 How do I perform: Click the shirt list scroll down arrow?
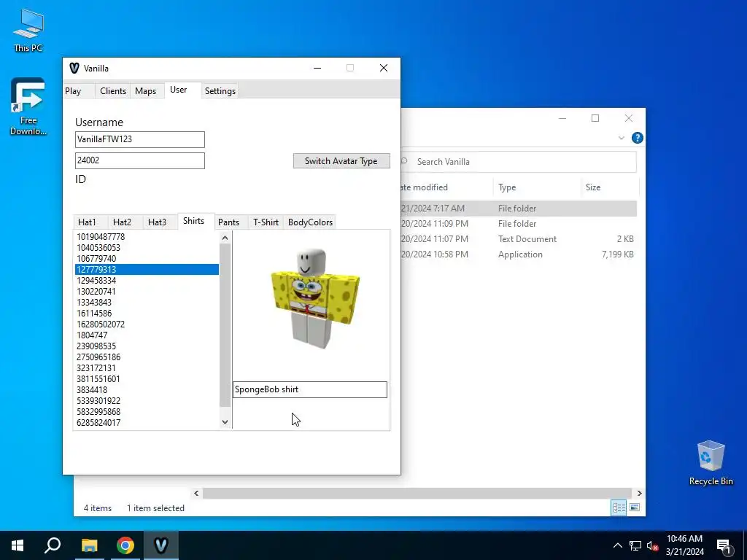[x=225, y=422]
